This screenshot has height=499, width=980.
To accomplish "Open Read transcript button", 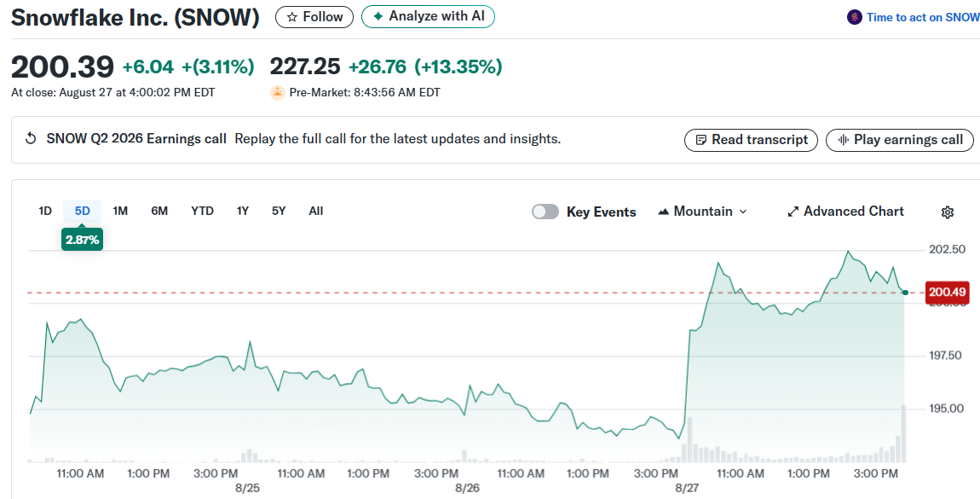I will 751,139.
